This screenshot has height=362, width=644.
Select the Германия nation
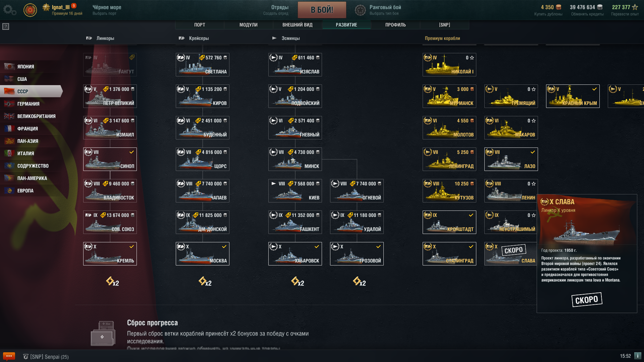pos(29,104)
